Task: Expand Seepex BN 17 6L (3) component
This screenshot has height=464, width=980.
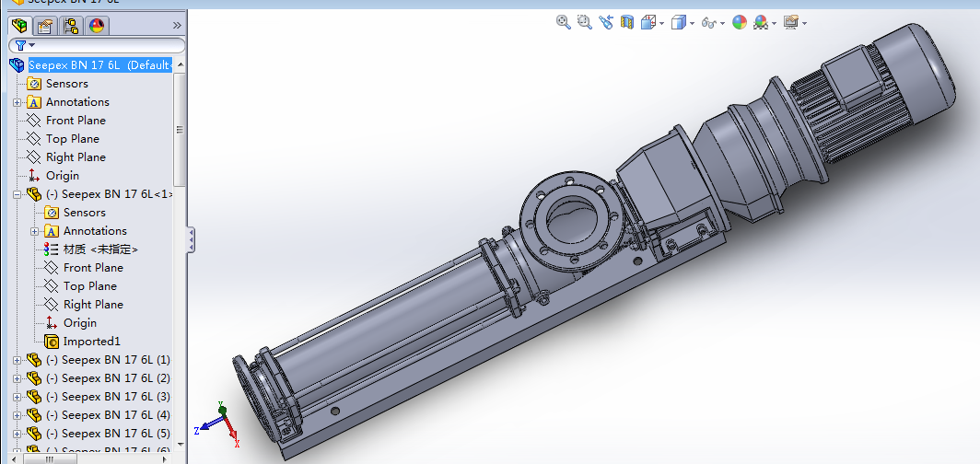Action: click(17, 397)
